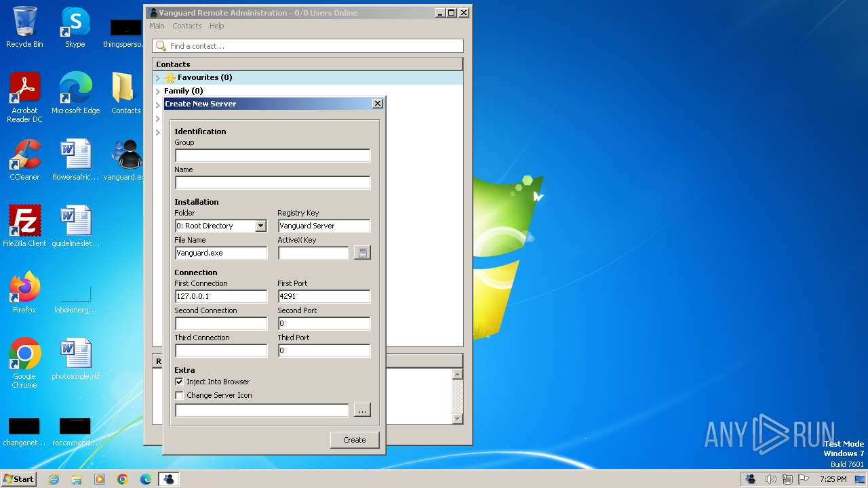Click the Third Connection field

click(x=221, y=350)
